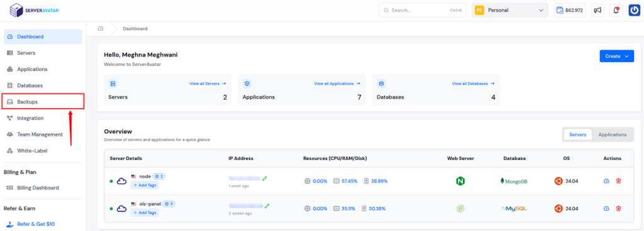Click the OpenLiteSpeed icon in ols-panel row
This screenshot has width=644, height=231.
click(x=460, y=208)
